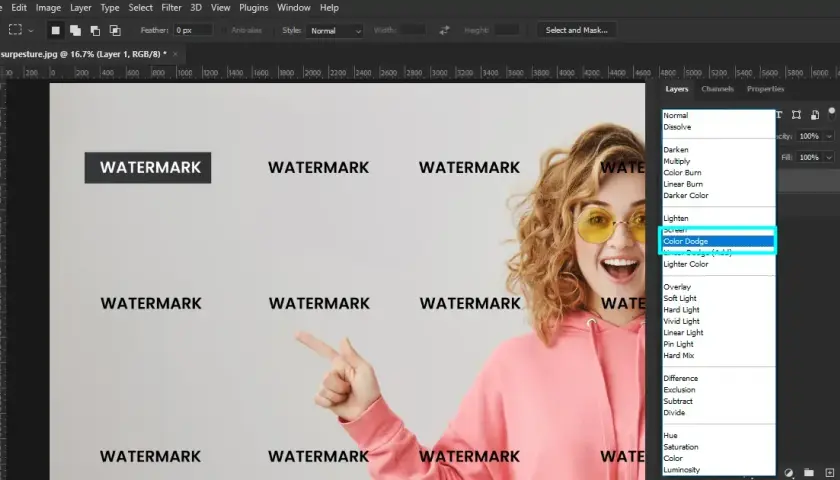The image size is (840, 480).
Task: Switch to the Layers panel tab
Action: coord(677,89)
